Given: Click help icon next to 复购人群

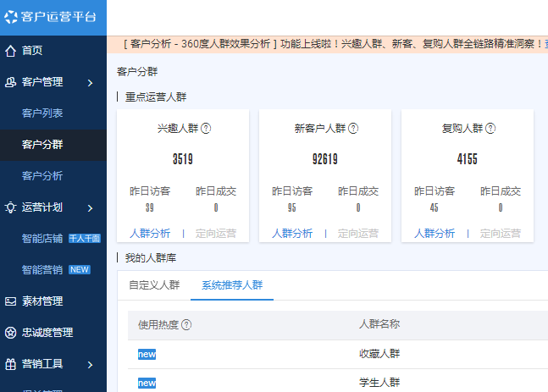Looking at the screenshot, I should point(490,129).
